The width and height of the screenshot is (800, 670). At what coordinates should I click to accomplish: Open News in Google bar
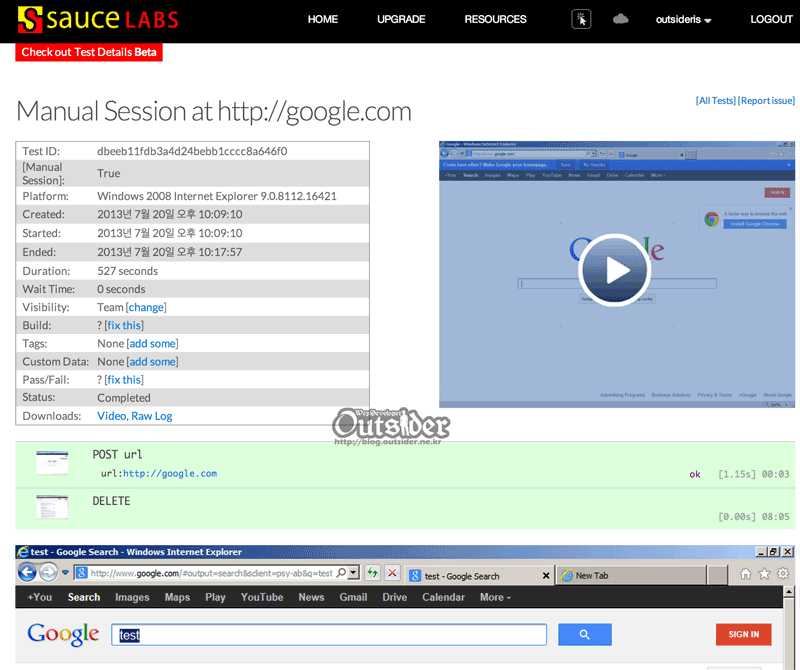[311, 597]
